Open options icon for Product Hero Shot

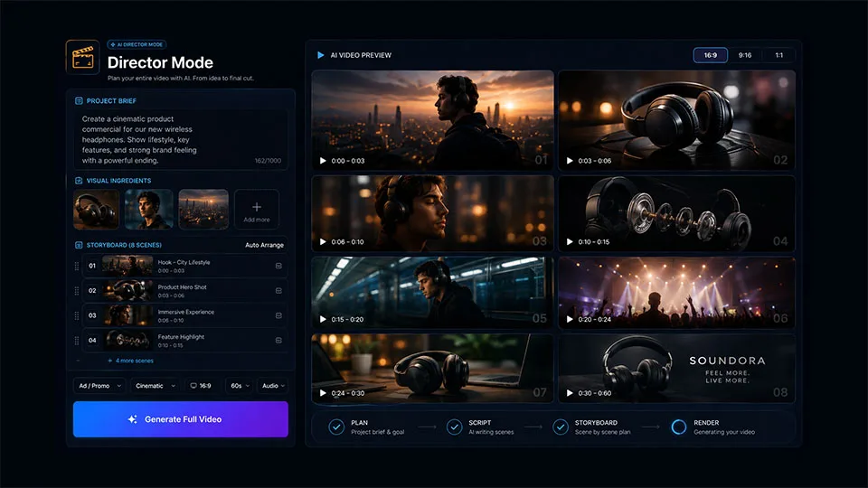point(278,290)
